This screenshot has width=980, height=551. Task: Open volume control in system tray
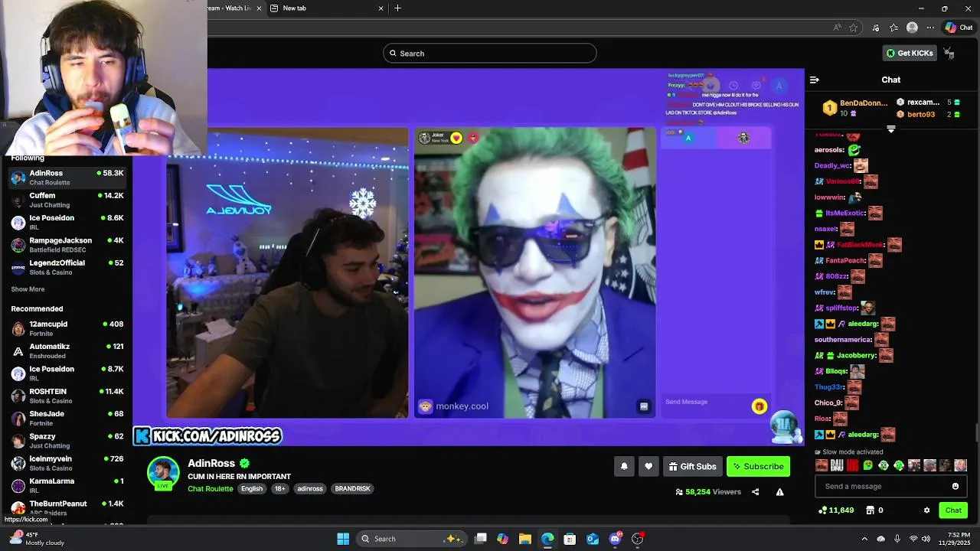(x=926, y=539)
